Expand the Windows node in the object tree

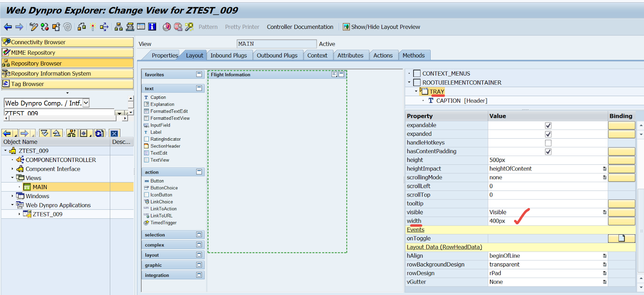(12, 196)
